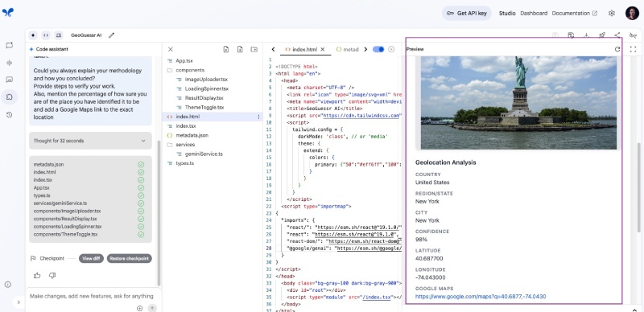644x312 pixels.
Task: Open the preview in fullscreen
Action: (633, 49)
